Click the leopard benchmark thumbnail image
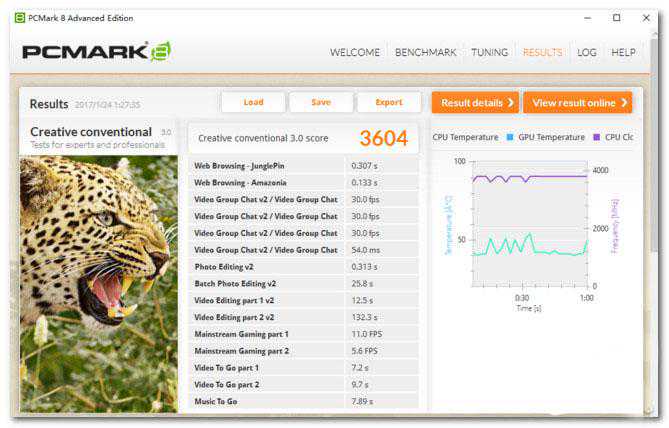This screenshot has height=428, width=669. point(98,280)
